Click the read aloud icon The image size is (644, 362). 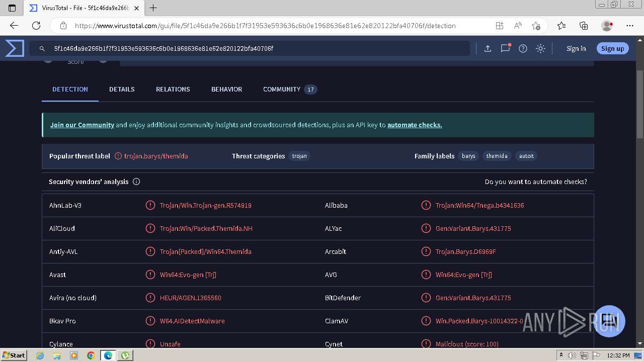517,26
